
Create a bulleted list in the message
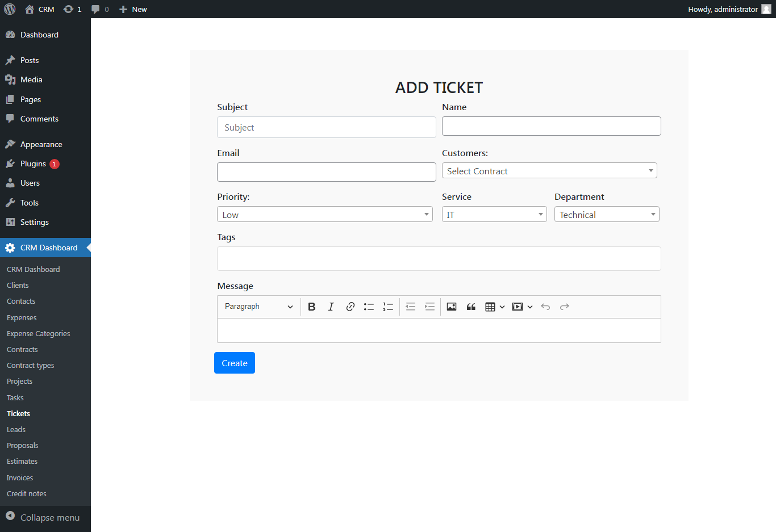click(x=369, y=306)
